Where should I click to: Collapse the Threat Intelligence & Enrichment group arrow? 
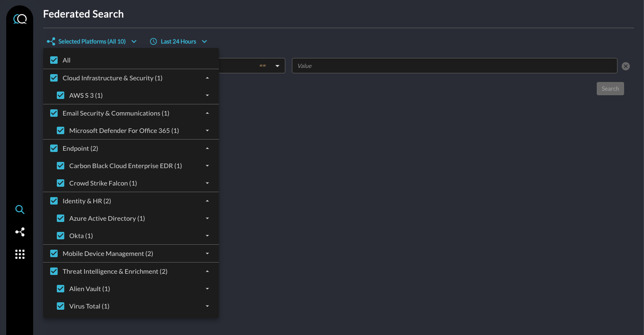coord(207,271)
